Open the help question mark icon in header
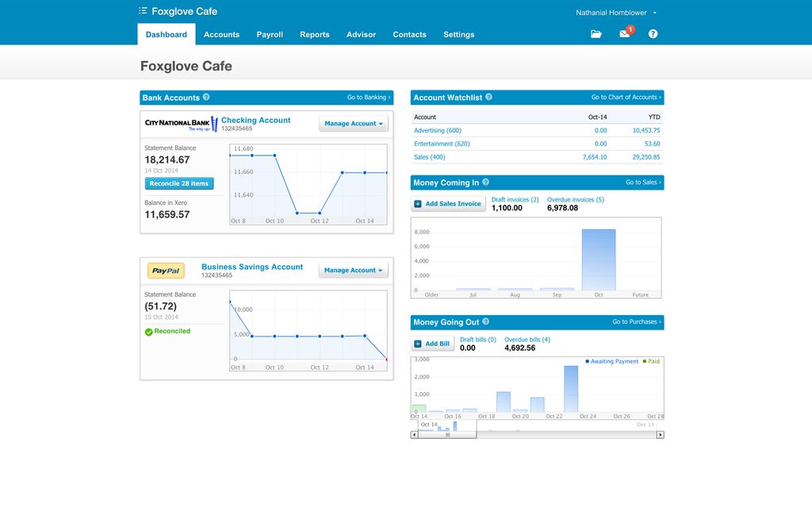This screenshot has width=812, height=508. (653, 33)
